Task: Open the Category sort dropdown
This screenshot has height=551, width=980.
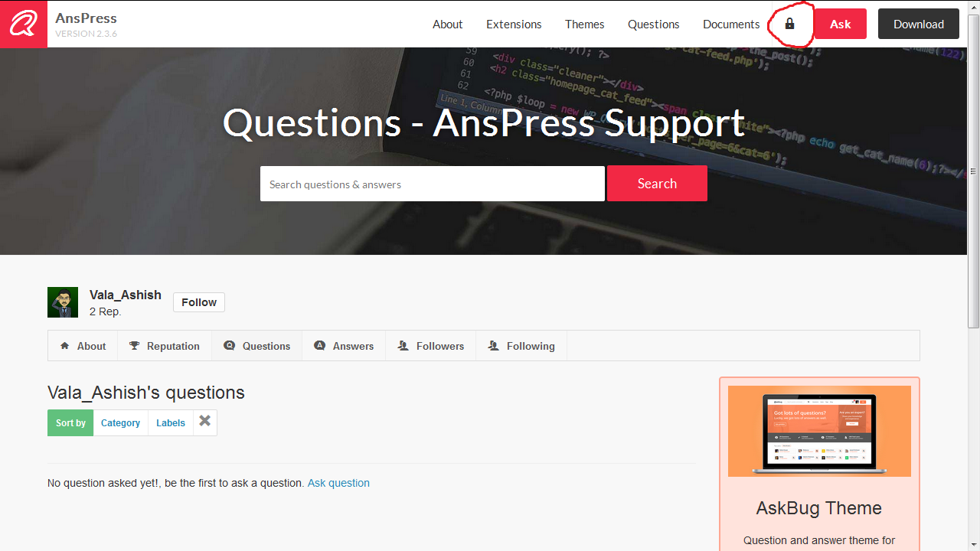Action: 121,422
